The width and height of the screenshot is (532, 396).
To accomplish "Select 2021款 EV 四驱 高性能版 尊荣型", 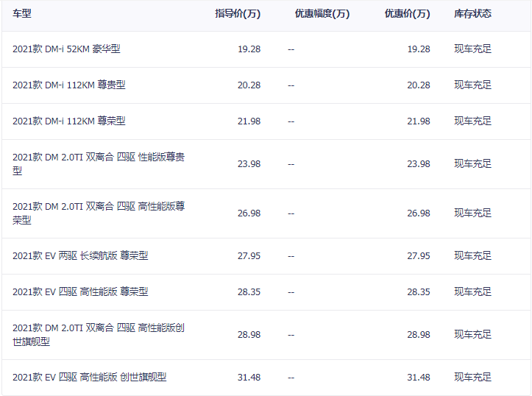I will point(80,291).
